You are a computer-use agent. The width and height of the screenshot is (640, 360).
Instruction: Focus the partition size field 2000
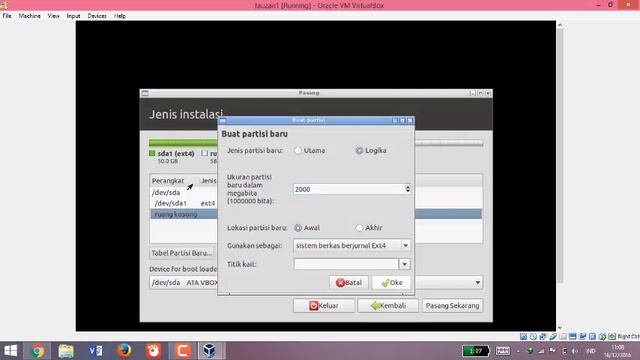(x=348, y=189)
